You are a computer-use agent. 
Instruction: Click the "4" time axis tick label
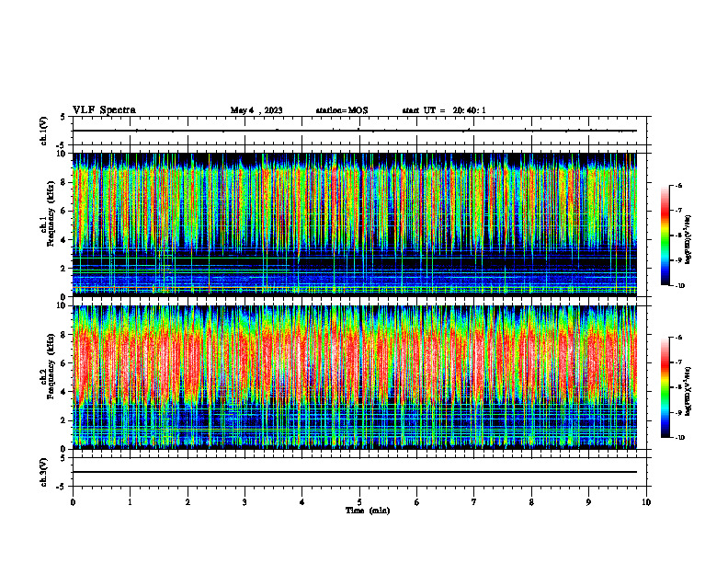point(302,502)
